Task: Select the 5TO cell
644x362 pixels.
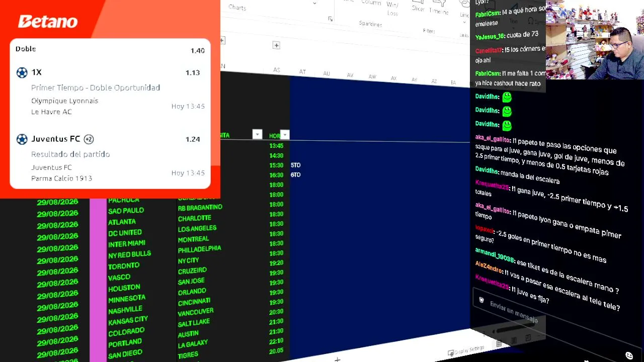Action: (x=295, y=165)
